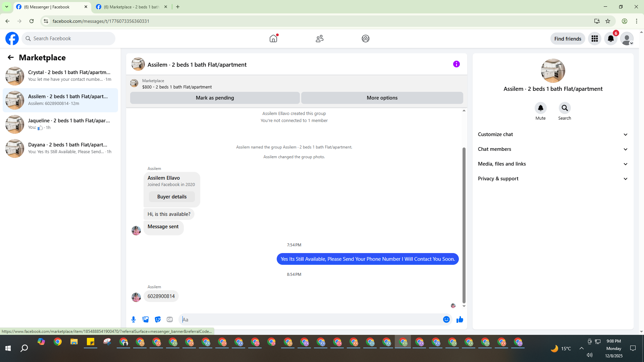Screen dimensions: 644x362
Task: Open the Groups icon in top navigation
Action: [366, 39]
